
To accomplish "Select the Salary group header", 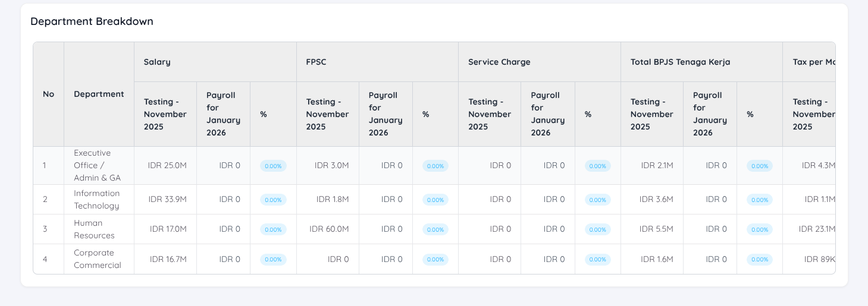I will tap(157, 62).
